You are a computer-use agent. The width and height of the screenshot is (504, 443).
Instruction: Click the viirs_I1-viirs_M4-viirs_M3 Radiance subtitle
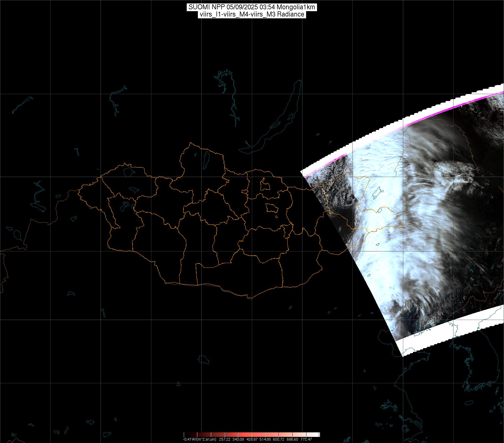coord(252,14)
